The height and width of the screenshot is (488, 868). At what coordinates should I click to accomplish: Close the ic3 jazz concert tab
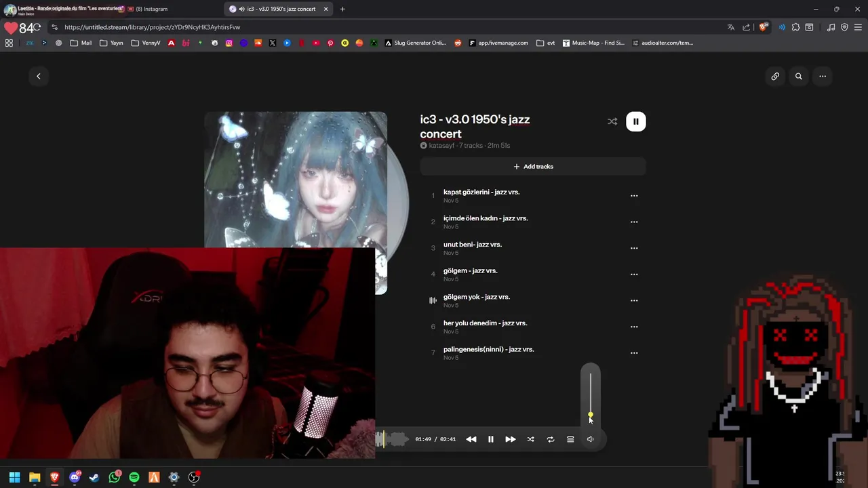pyautogui.click(x=325, y=9)
